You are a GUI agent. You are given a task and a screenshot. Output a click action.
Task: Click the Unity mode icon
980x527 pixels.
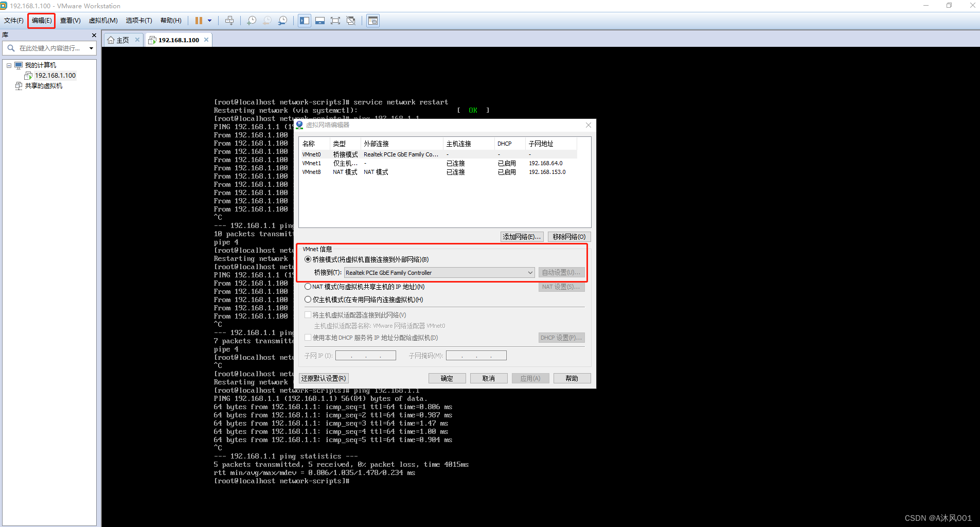pyautogui.click(x=351, y=21)
